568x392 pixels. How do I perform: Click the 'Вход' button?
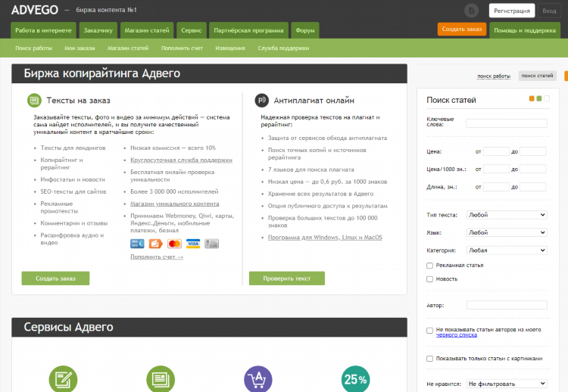pos(549,11)
